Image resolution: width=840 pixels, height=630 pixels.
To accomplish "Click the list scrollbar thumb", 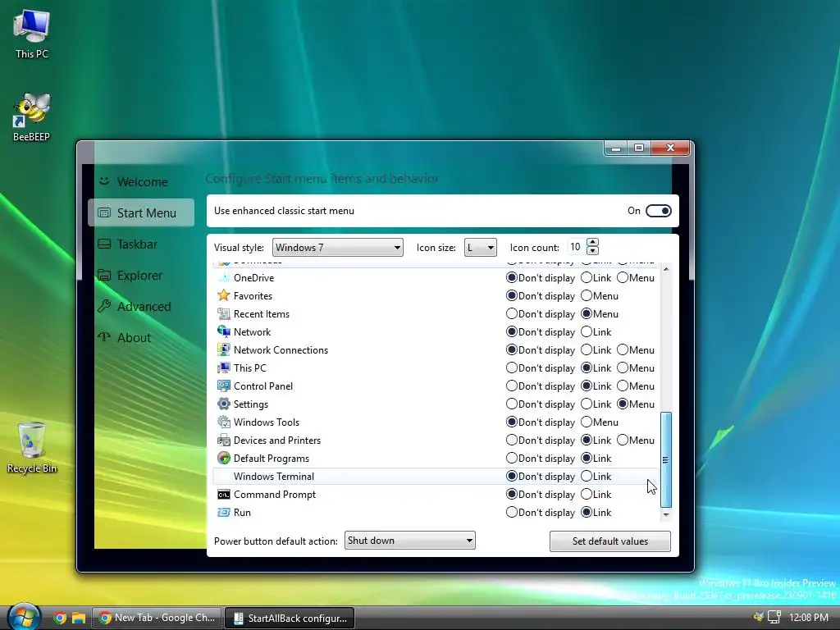I will tap(666, 459).
